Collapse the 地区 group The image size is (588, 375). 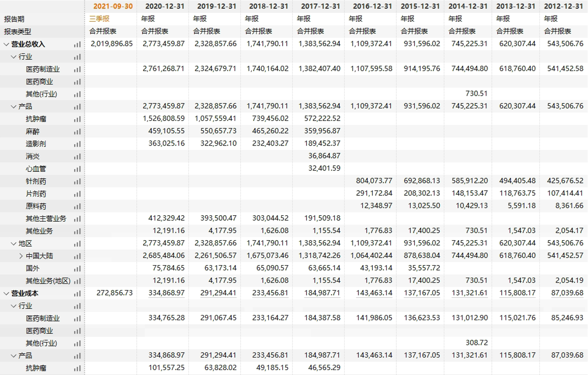(x=14, y=244)
